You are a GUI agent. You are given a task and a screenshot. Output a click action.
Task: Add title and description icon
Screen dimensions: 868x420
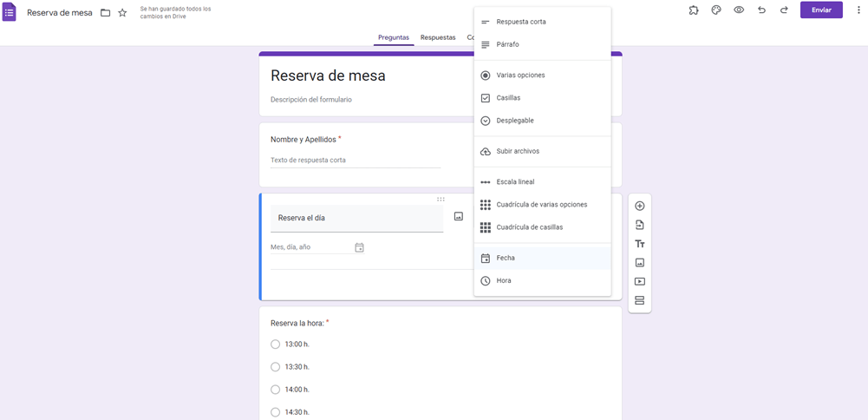tap(640, 244)
